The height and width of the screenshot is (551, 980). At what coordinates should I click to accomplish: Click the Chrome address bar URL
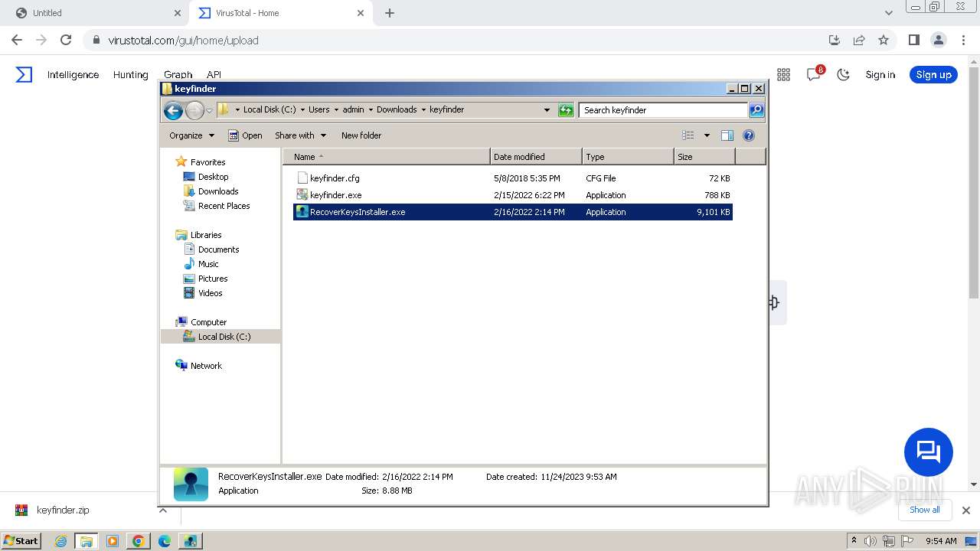click(184, 40)
